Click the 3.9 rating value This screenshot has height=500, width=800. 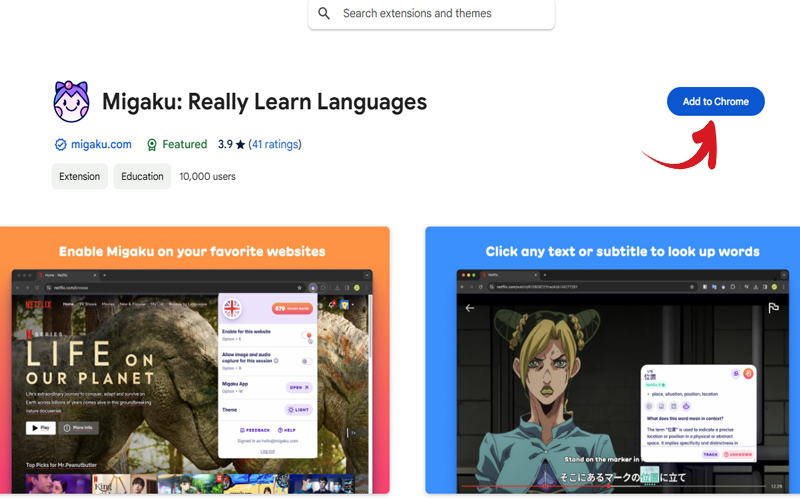pyautogui.click(x=225, y=144)
